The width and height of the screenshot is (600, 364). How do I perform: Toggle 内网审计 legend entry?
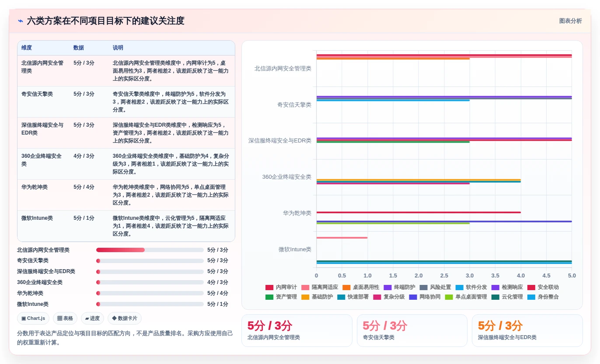281,287
